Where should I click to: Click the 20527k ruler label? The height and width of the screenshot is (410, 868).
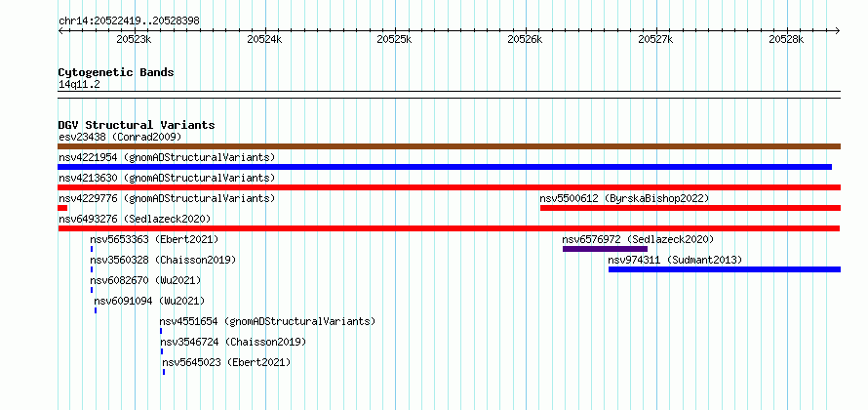pyautogui.click(x=656, y=39)
